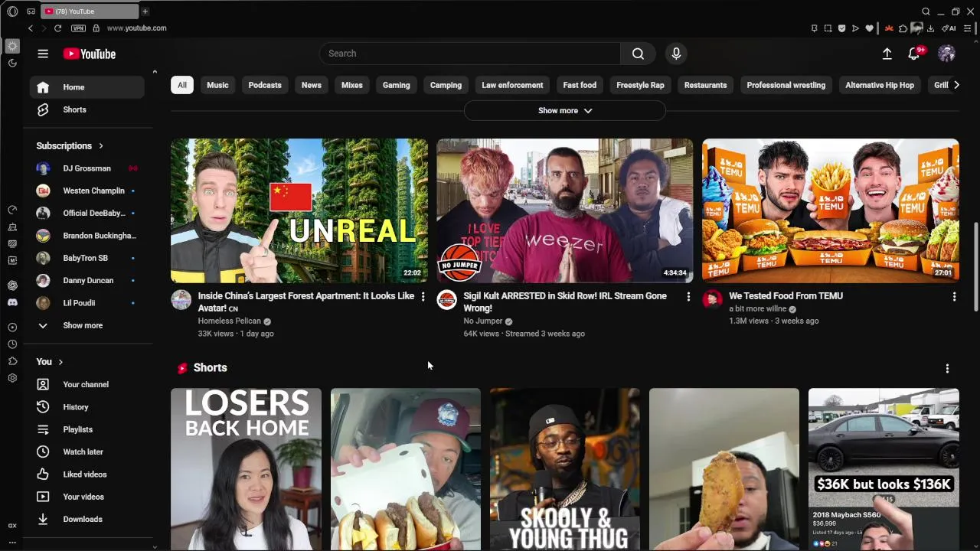Toggle the VPN badge in address bar

pyautogui.click(x=78, y=28)
